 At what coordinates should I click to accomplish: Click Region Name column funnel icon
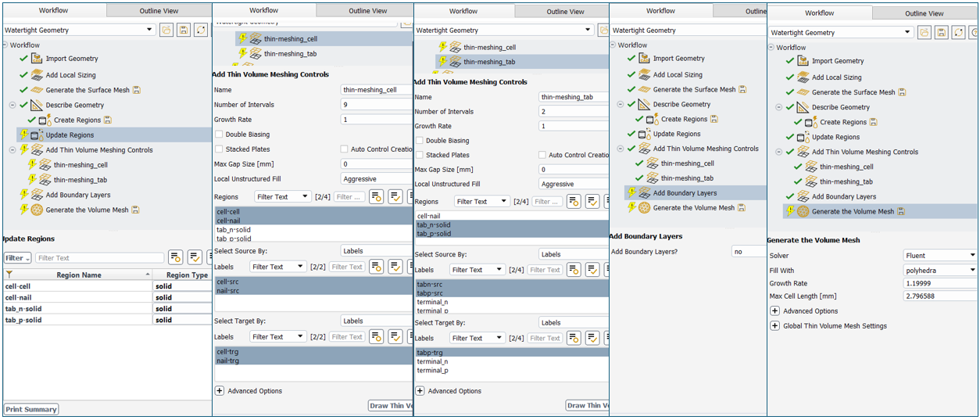(x=9, y=275)
